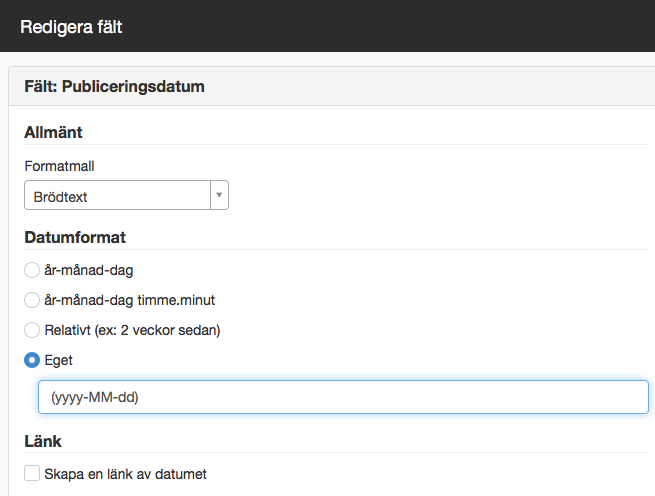Choose Relativt (ex: 2 veckor sedan) option
The height and width of the screenshot is (496, 655).
32,330
